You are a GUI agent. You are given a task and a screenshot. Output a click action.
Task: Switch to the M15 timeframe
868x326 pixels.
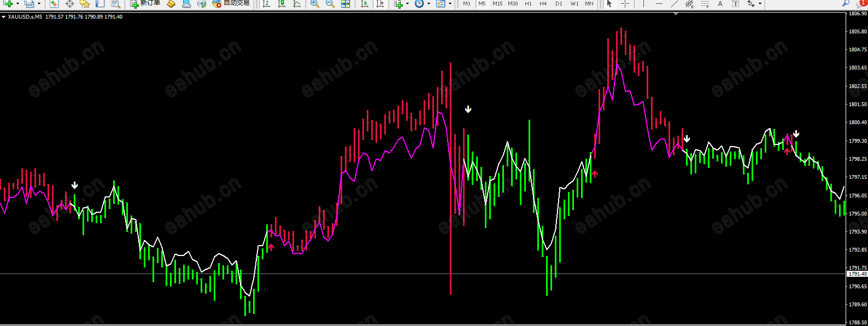[497, 3]
